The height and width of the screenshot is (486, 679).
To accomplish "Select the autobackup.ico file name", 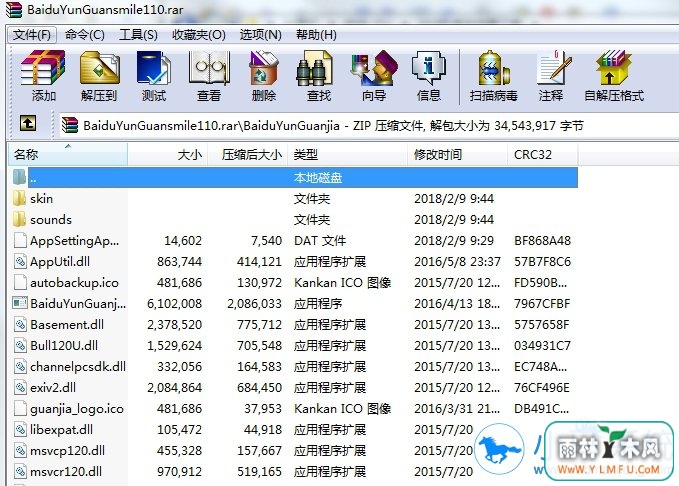I will click(74, 282).
